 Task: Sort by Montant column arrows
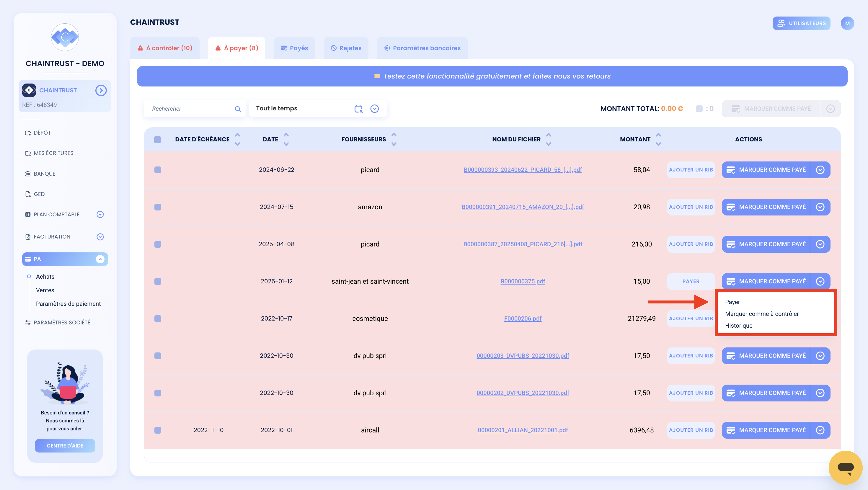[658, 139]
